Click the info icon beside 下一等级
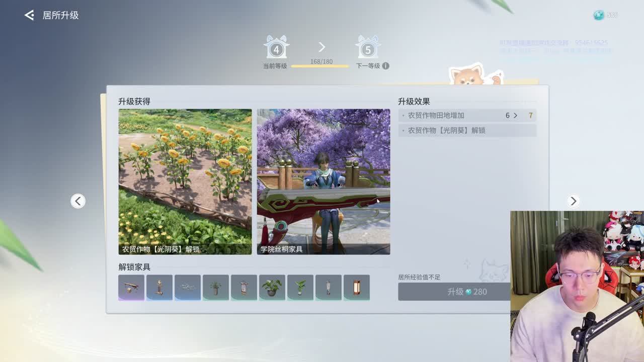 tap(385, 66)
